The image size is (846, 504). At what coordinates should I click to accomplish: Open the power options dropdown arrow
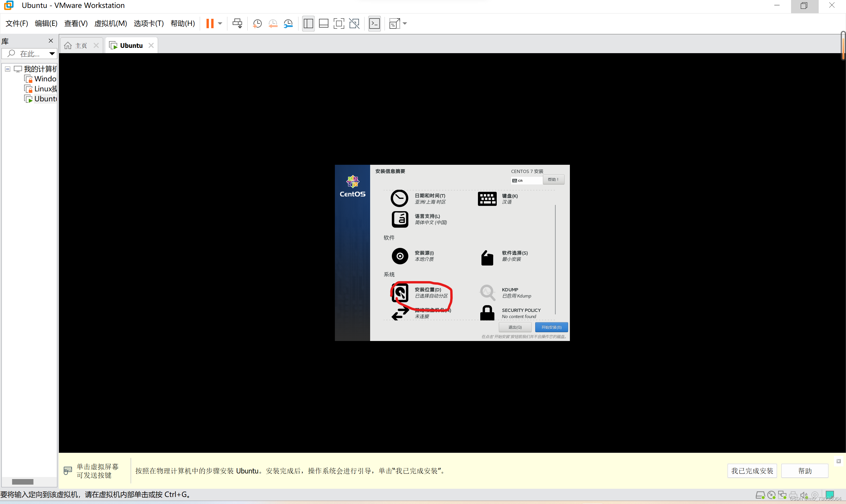(x=220, y=23)
